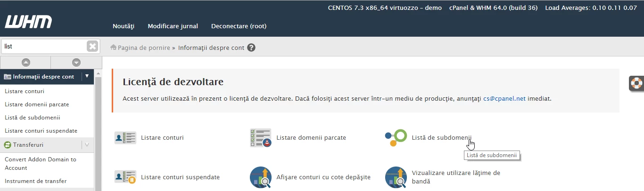Click the Listă de subdomenii icon
The image size is (644, 191).
click(396, 138)
